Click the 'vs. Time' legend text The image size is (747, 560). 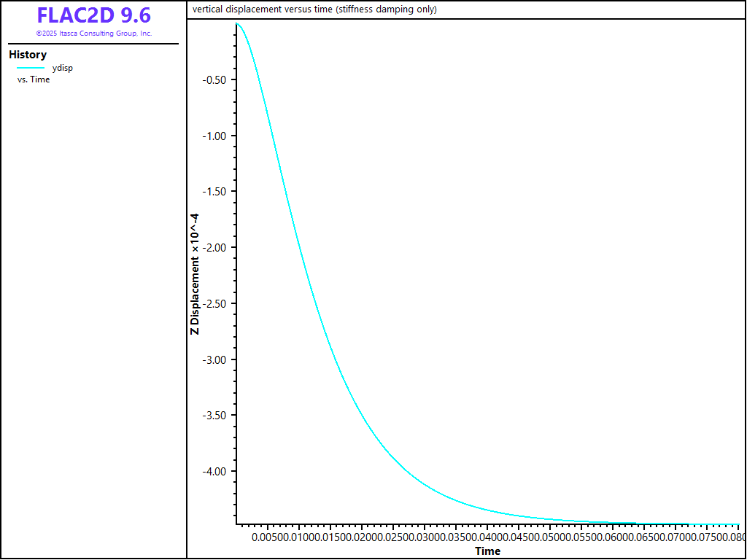pos(34,79)
